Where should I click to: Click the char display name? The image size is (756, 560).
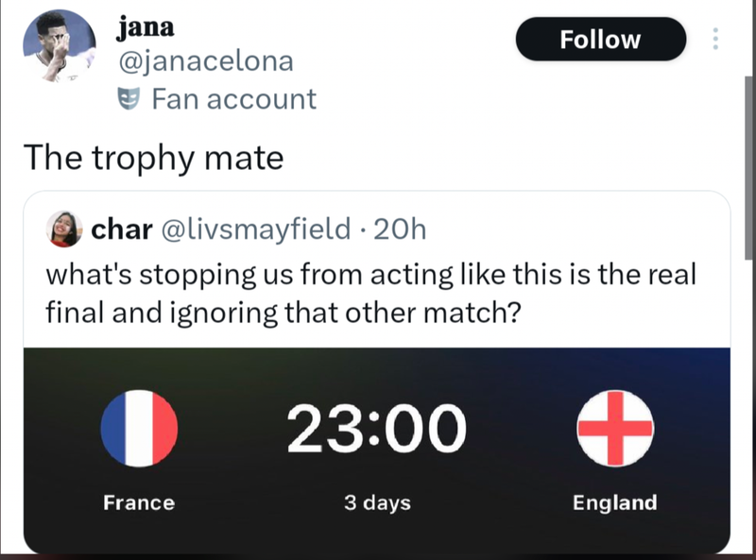[122, 229]
